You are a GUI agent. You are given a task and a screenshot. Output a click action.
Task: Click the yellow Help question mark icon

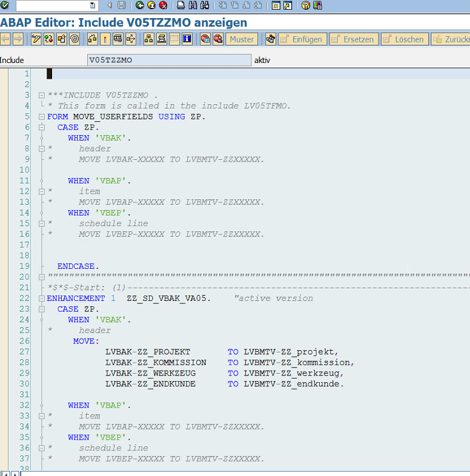[306, 5]
